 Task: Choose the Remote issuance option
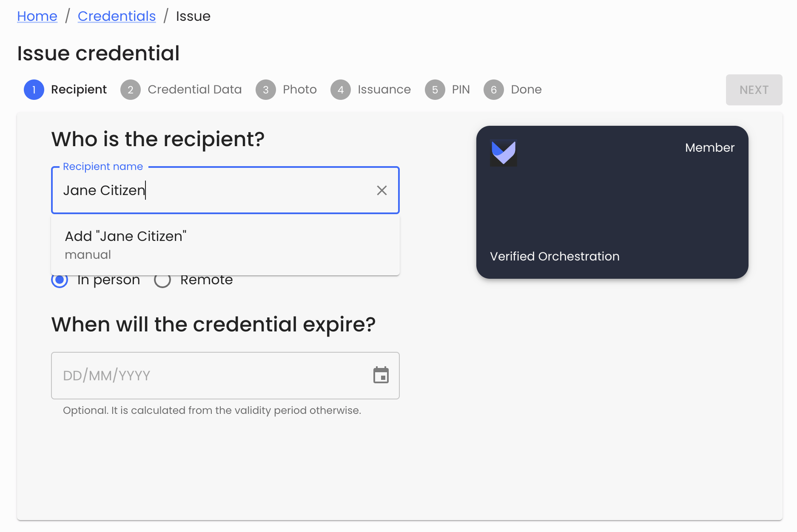click(162, 280)
